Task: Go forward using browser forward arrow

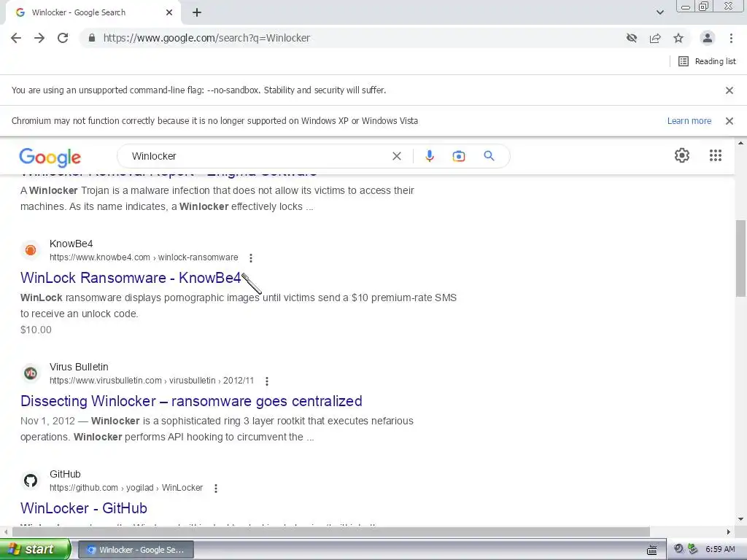Action: [39, 38]
